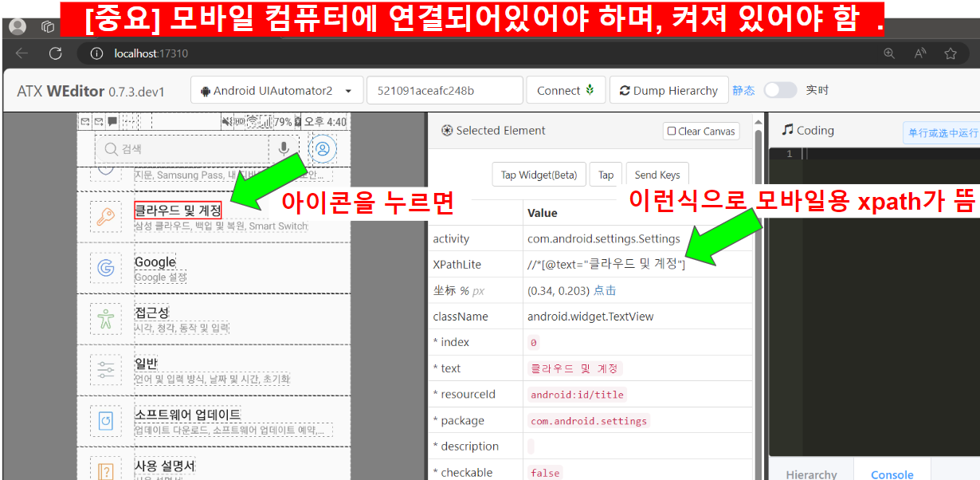The image size is (980, 480).
Task: Switch to the Hierarchy tab
Action: click(x=811, y=474)
